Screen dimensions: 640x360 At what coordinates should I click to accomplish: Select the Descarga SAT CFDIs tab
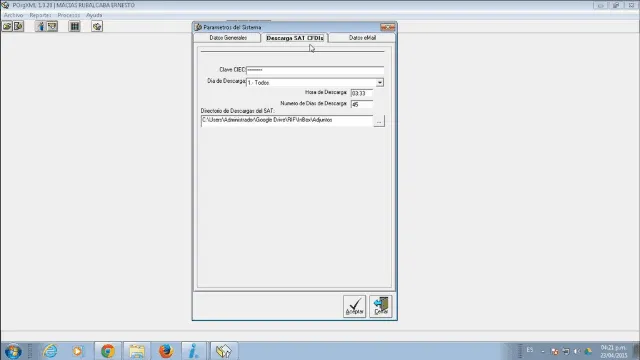[295, 38]
